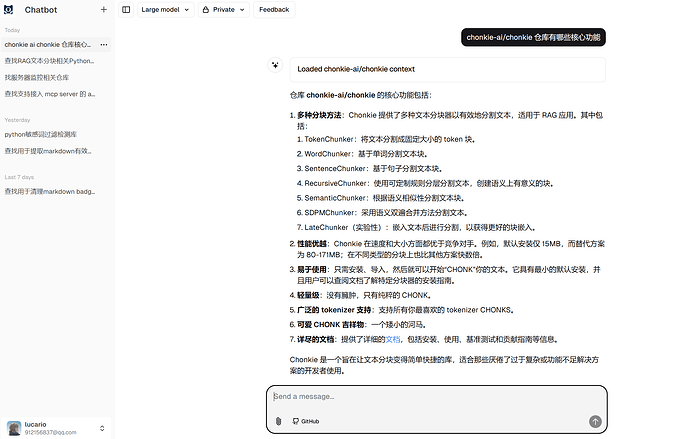This screenshot has width=690, height=439.
Task: Open chat 'chonkie ai chonkie 仓库核心...'
Action: click(x=48, y=44)
